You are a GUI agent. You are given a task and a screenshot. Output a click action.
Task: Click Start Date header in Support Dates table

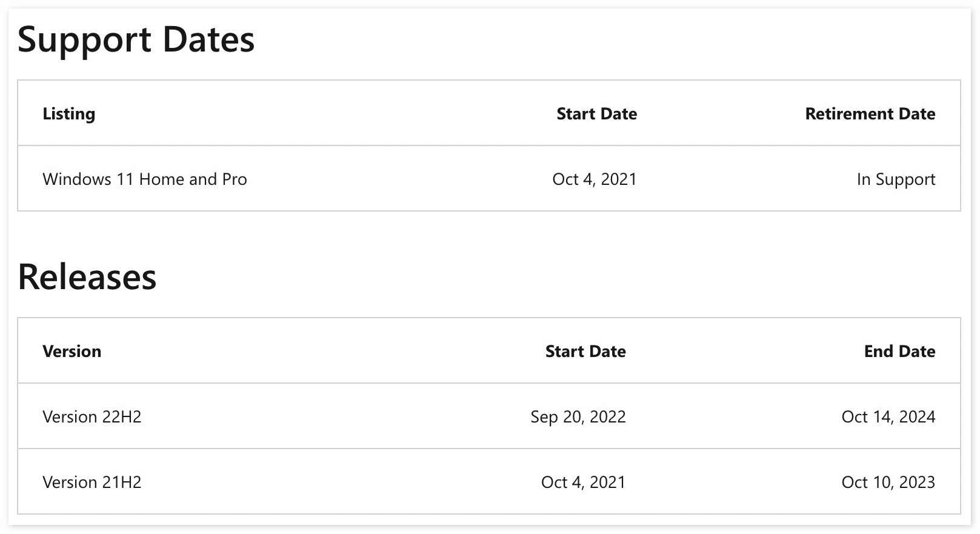(x=596, y=114)
